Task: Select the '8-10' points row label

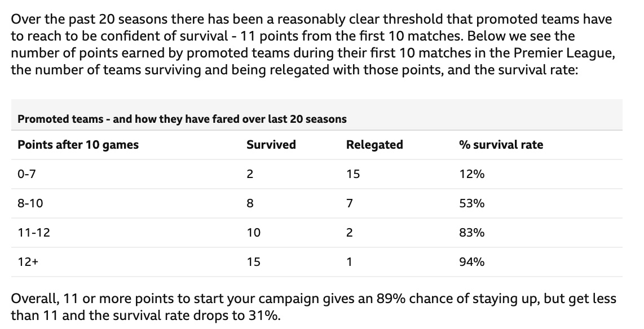Action: click(x=30, y=203)
